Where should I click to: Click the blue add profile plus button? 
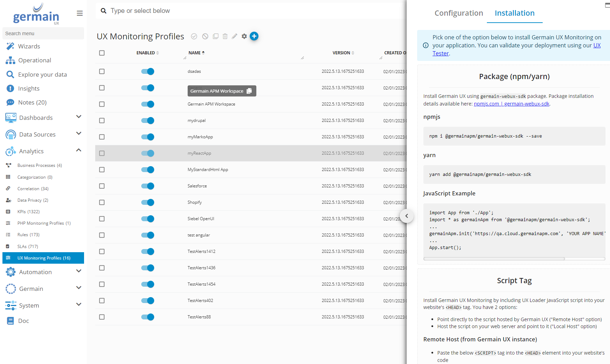254,36
